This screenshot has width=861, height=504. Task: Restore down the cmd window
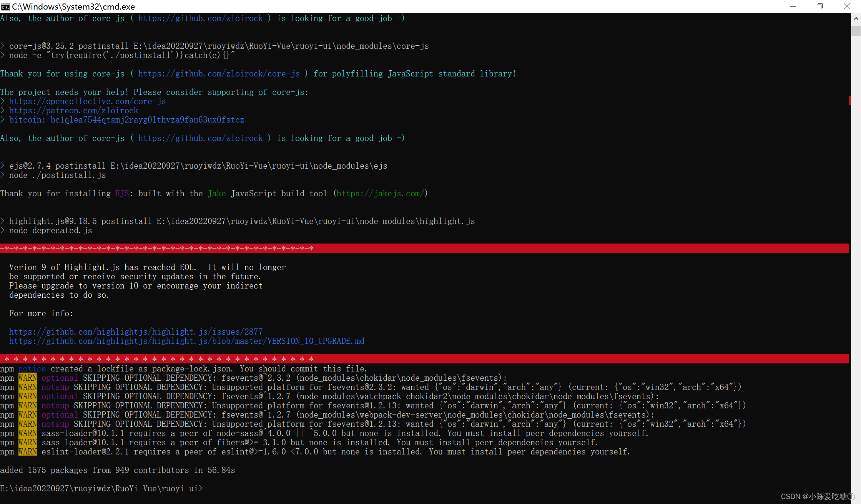click(x=819, y=7)
